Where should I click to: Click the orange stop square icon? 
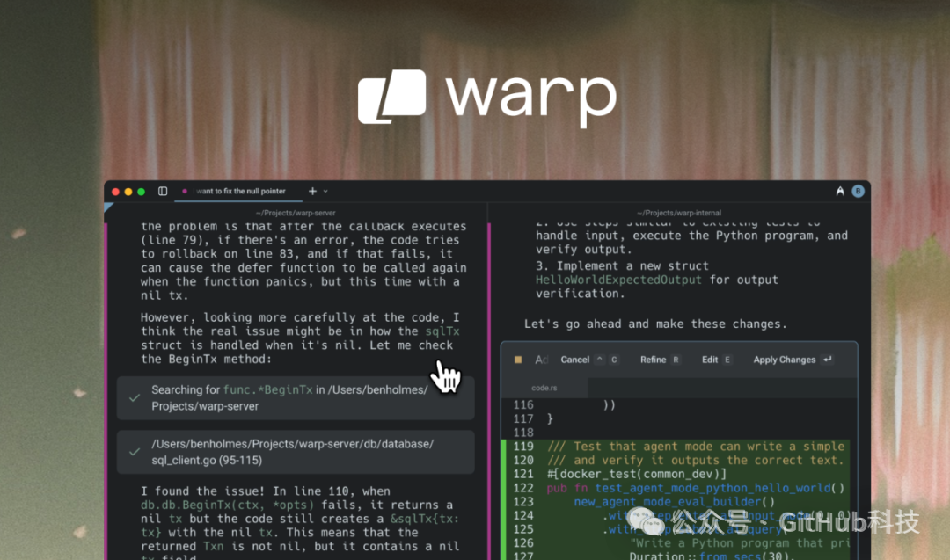[518, 360]
